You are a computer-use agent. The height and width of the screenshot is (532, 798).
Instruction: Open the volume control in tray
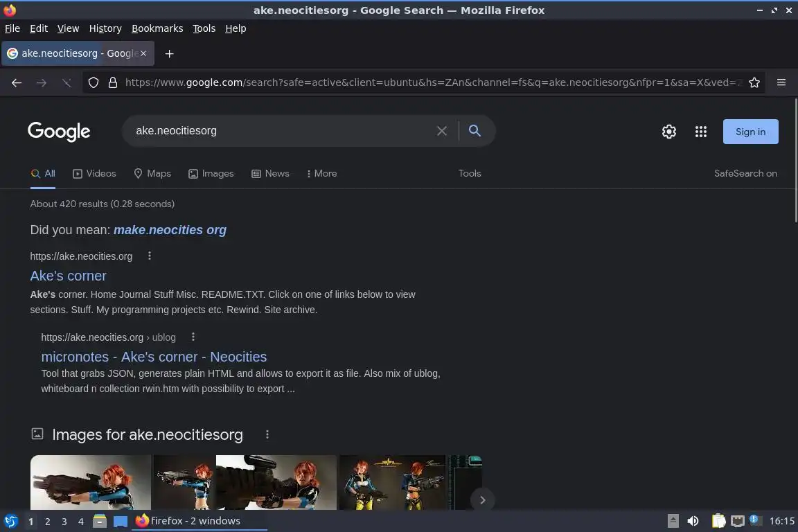point(693,521)
